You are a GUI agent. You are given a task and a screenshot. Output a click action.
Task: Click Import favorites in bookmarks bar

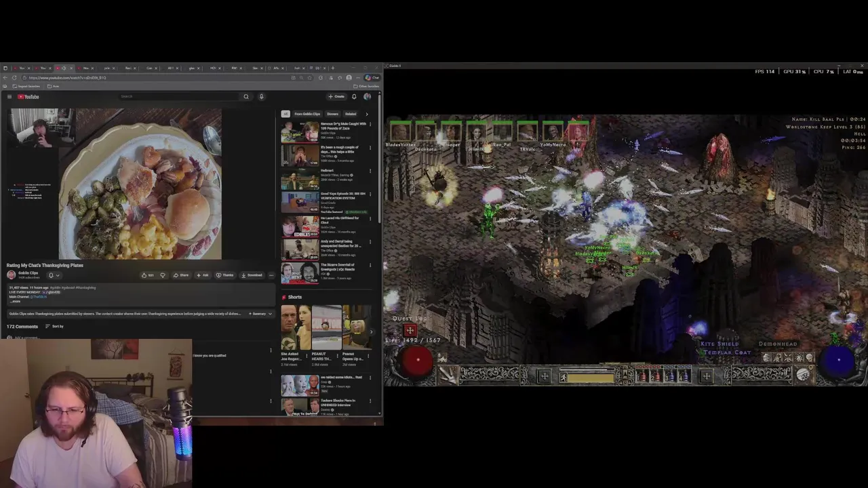tap(26, 86)
